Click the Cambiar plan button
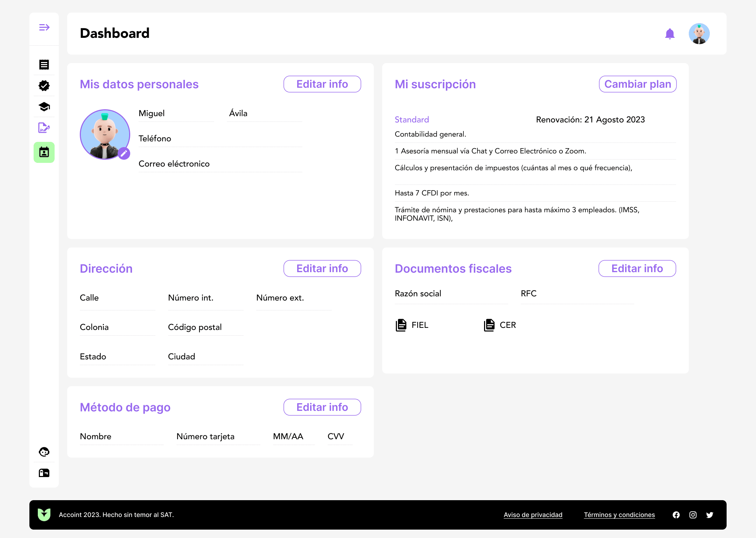Screen dimensions: 756x538 tap(638, 84)
